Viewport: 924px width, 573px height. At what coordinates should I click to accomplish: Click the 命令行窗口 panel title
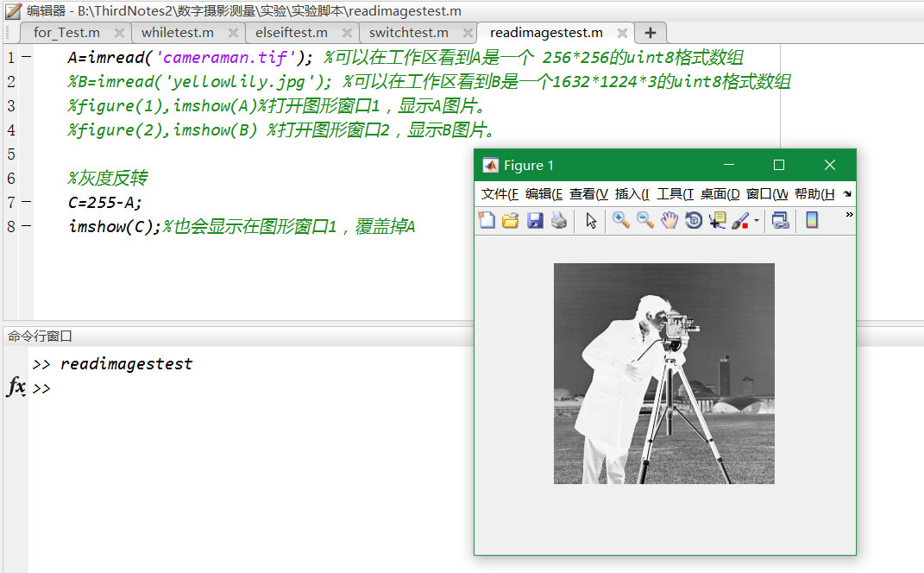click(40, 336)
